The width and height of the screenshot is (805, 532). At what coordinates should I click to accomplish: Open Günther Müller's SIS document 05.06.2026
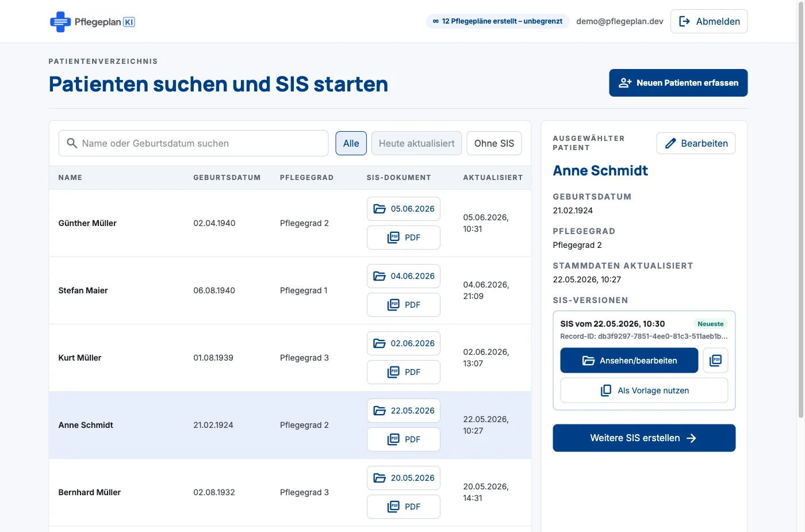pos(404,209)
